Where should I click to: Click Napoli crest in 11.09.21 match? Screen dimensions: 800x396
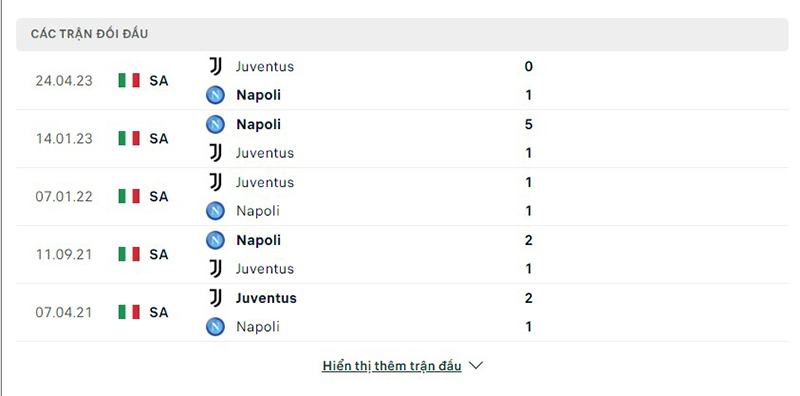215,240
